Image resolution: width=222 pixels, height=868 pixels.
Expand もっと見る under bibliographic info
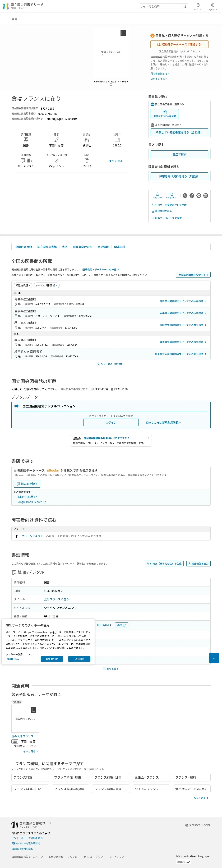coord(111,668)
